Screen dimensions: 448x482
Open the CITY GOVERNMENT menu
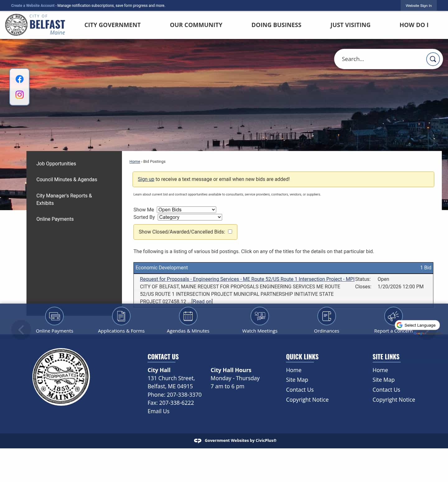pyautogui.click(x=112, y=25)
